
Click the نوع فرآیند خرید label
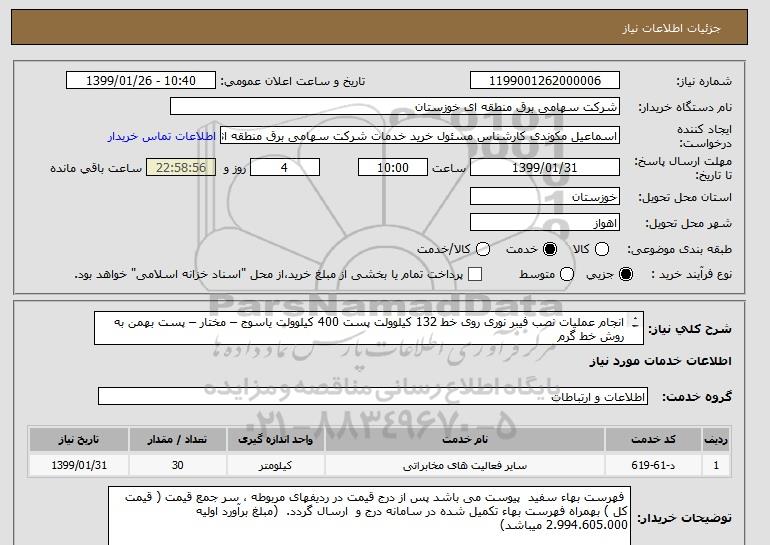(x=691, y=274)
